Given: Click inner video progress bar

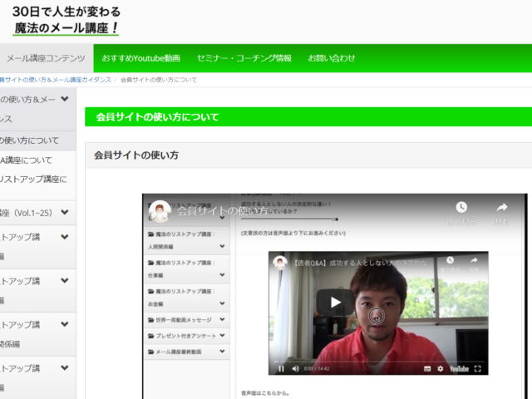Looking at the screenshot, I should [378, 362].
